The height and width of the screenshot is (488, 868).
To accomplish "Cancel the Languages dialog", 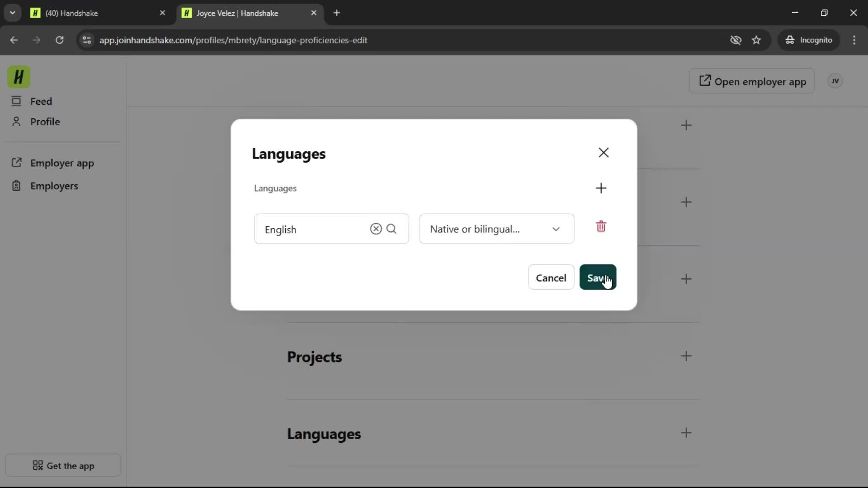I will click(x=551, y=277).
